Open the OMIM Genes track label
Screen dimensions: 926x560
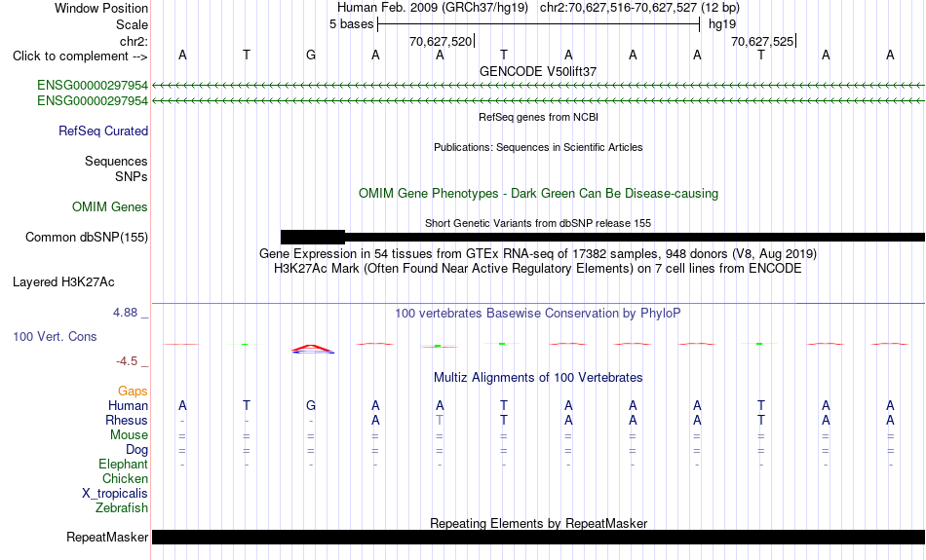click(110, 207)
